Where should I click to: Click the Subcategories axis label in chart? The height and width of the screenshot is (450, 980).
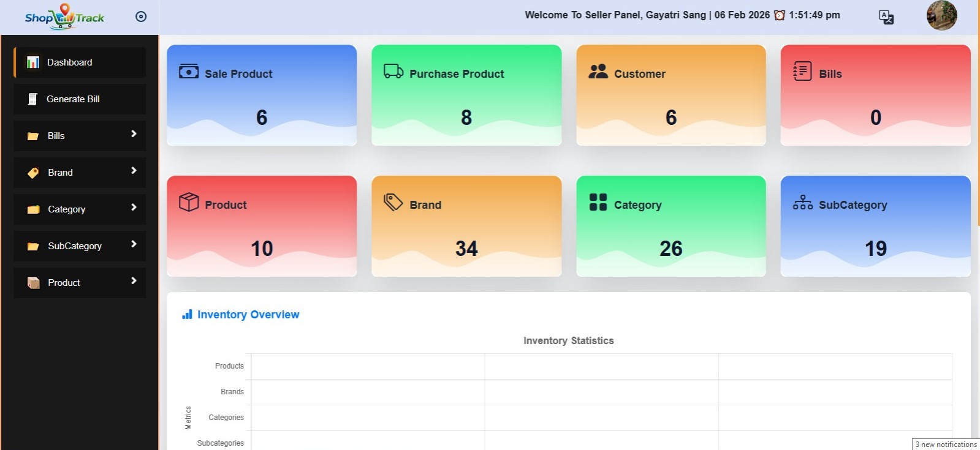coord(221,443)
